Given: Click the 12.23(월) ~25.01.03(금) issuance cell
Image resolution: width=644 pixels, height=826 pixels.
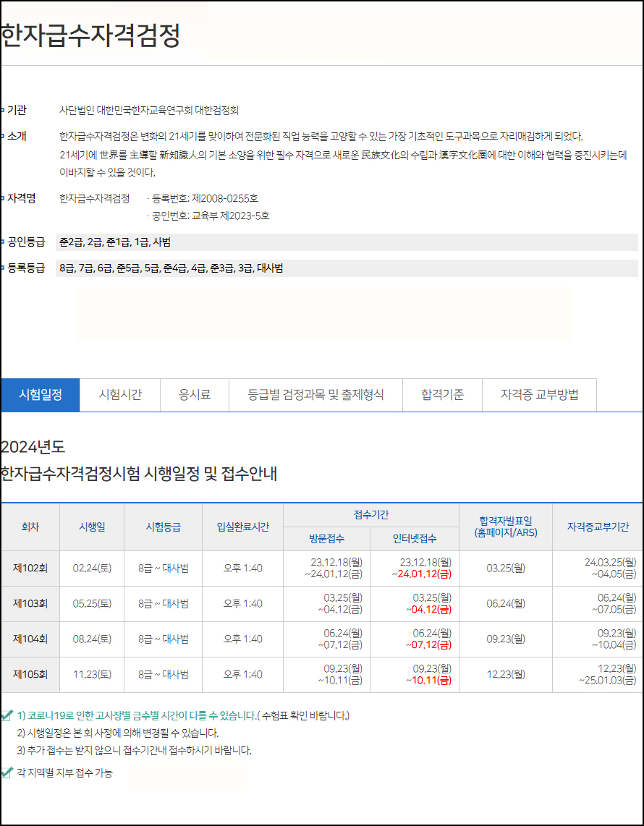Looking at the screenshot, I should point(598,674).
